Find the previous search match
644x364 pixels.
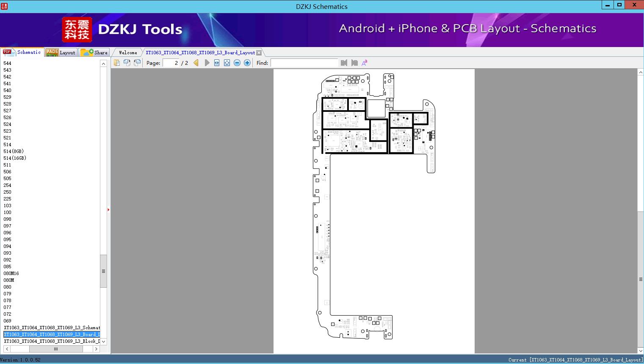[x=344, y=63]
